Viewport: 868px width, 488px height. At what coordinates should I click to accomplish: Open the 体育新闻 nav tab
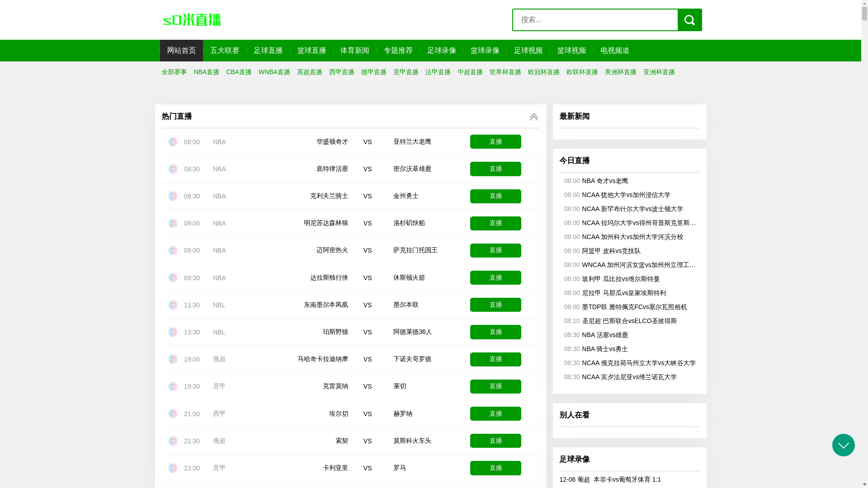[355, 51]
